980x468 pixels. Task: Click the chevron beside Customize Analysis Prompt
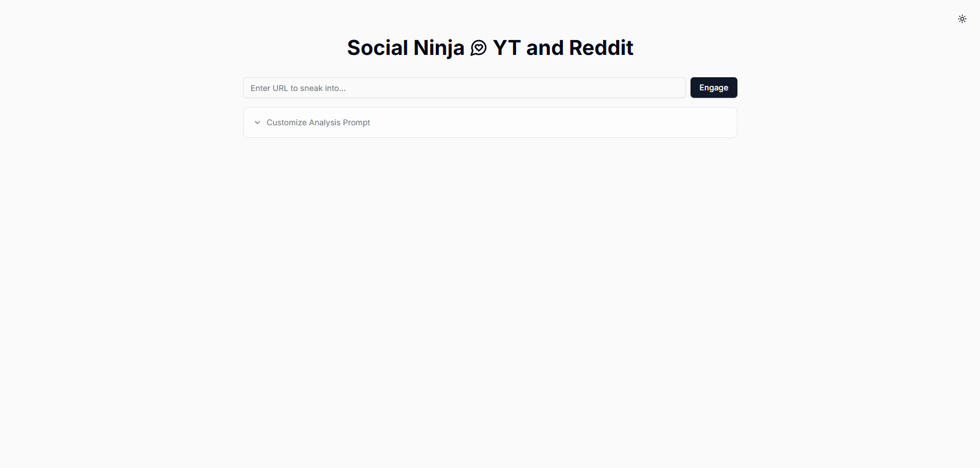pyautogui.click(x=257, y=122)
